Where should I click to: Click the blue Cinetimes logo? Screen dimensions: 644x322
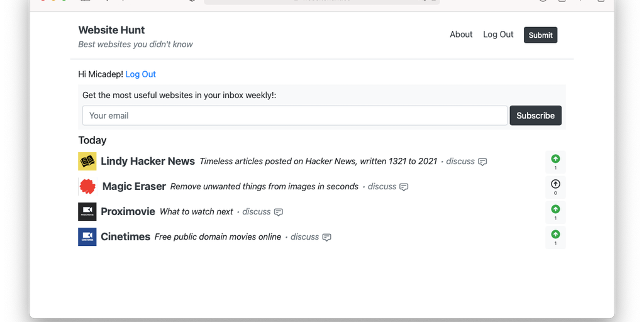(x=87, y=236)
